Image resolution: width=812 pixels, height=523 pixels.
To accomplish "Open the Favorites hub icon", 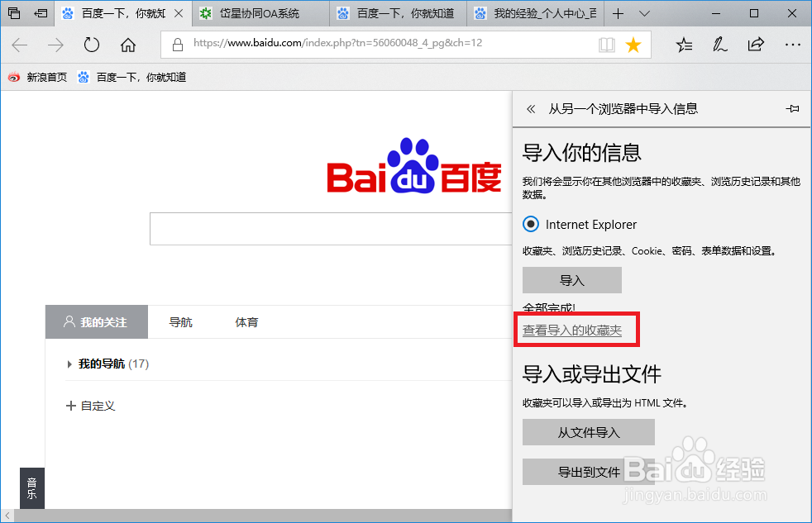I will pos(684,45).
